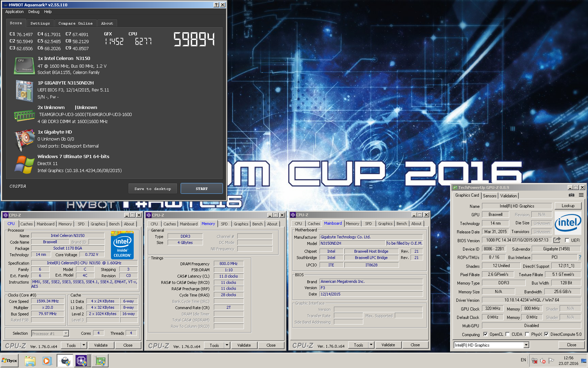Toggle the CUDA checkbox
The width and height of the screenshot is (588, 368).
(507, 334)
